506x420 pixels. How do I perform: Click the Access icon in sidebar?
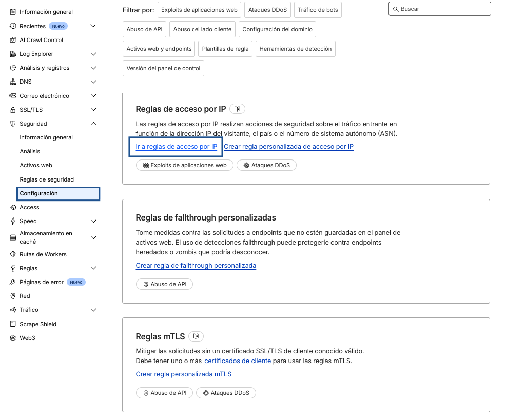tap(13, 207)
